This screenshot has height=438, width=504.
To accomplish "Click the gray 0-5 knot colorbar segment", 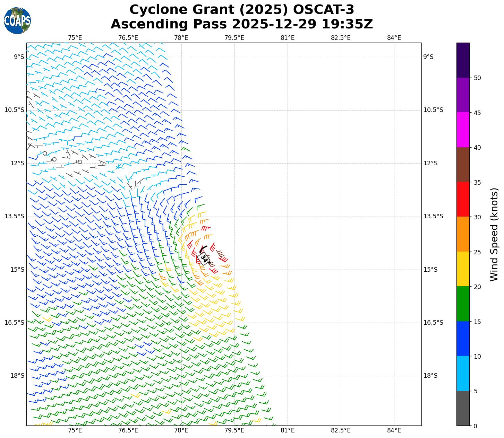I will pos(463,408).
